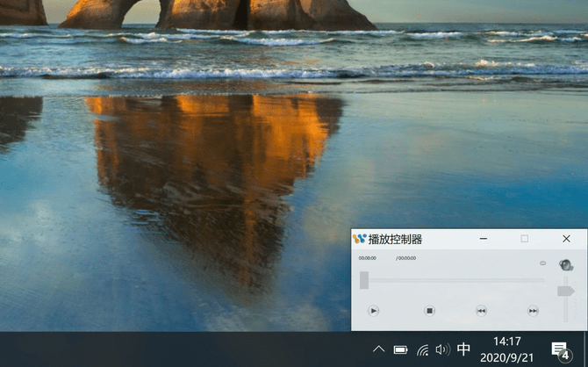Click the battery status icon in the taskbar
This screenshot has width=588, height=367.
click(x=401, y=349)
